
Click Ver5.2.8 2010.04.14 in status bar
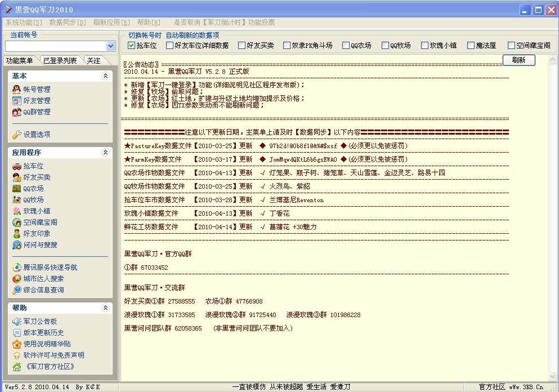point(37,387)
